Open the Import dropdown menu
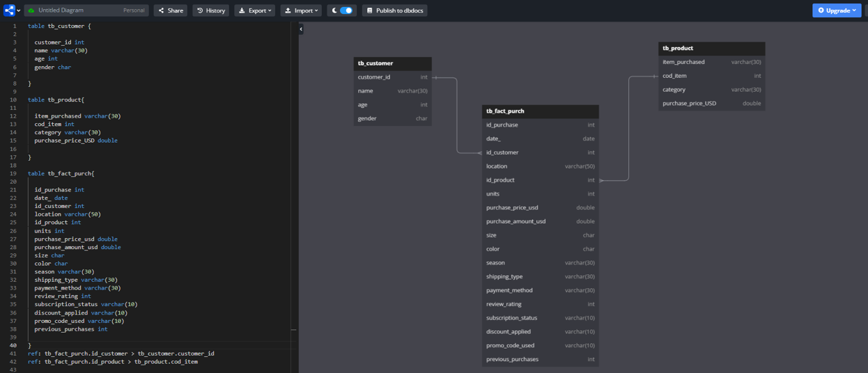This screenshot has width=868, height=373. click(x=301, y=10)
